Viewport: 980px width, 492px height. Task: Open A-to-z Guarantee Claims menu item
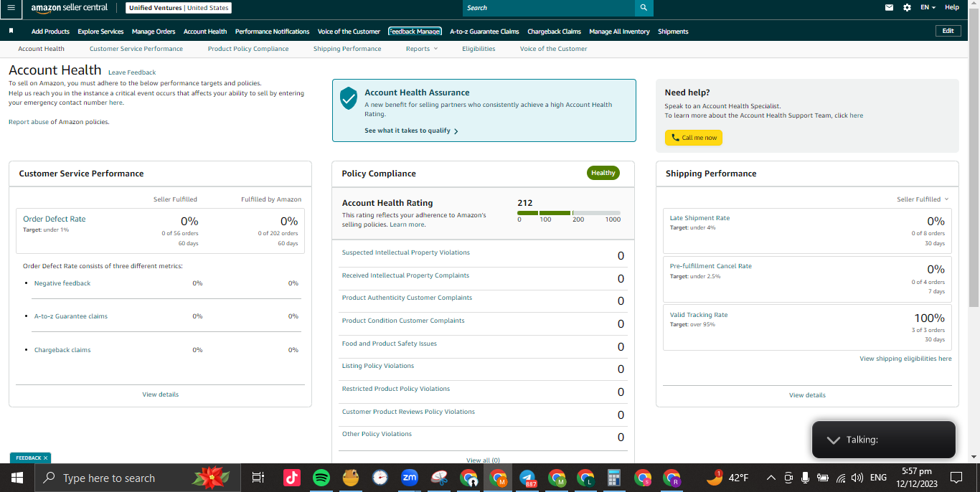tap(484, 32)
